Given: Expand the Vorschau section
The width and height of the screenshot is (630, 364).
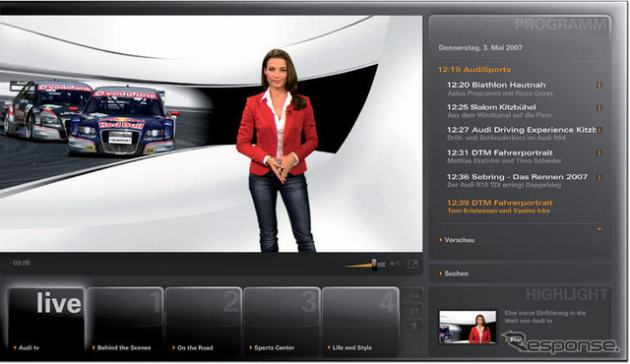Looking at the screenshot, I should point(457,240).
